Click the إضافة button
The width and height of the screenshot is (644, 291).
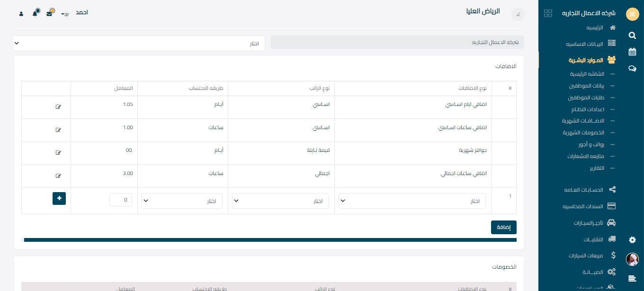[503, 227]
